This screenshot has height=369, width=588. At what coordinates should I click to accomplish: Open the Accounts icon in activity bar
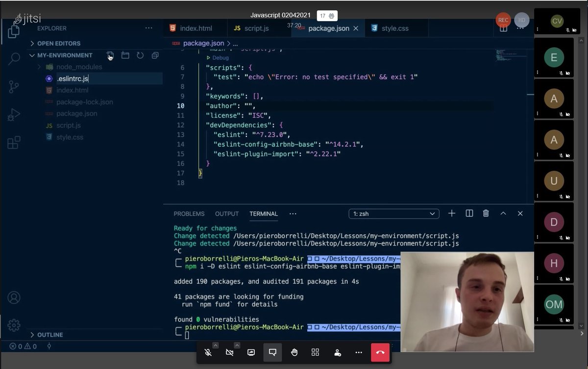(14, 297)
